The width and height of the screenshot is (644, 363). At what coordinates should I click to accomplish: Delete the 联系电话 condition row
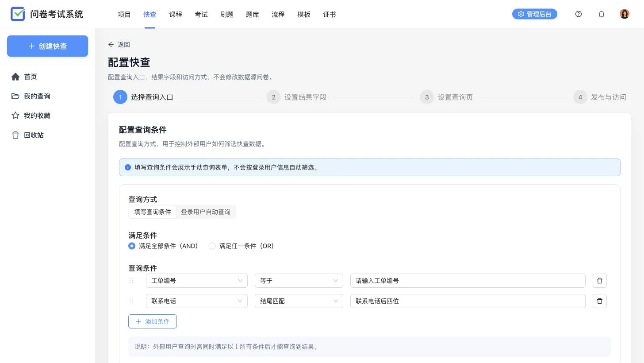[x=600, y=301]
